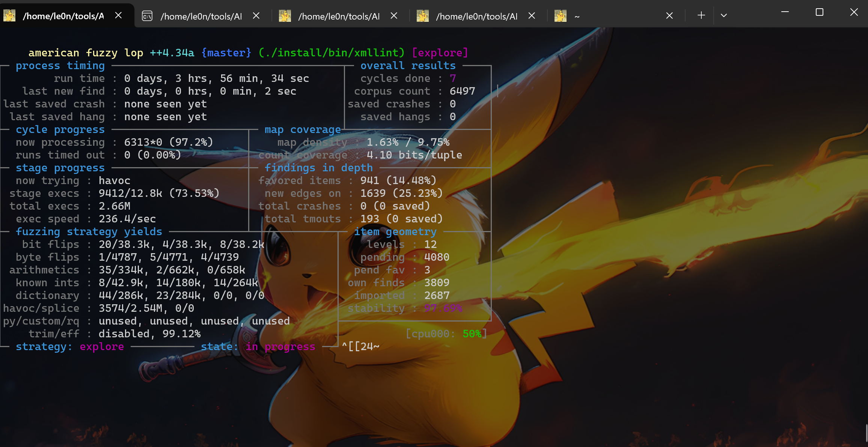Click the 'map coverage' section header
Image resolution: width=868 pixels, height=447 pixels.
pos(303,130)
